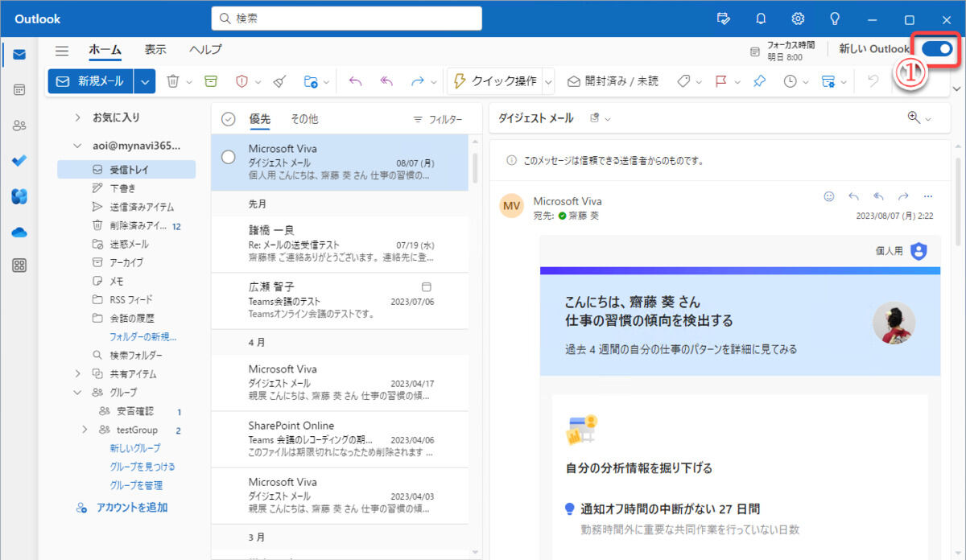Click フォルダーの新規... link
The width and height of the screenshot is (966, 560).
coord(143,336)
